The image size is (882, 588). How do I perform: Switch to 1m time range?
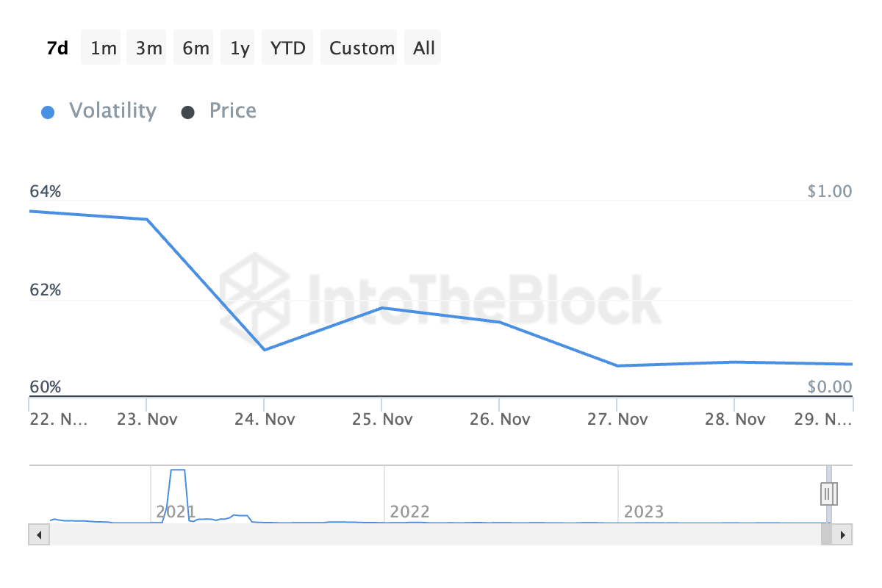[x=104, y=49]
